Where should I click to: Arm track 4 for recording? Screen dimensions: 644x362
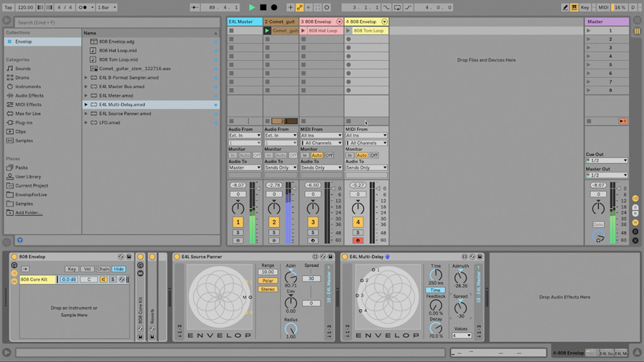pos(357,240)
